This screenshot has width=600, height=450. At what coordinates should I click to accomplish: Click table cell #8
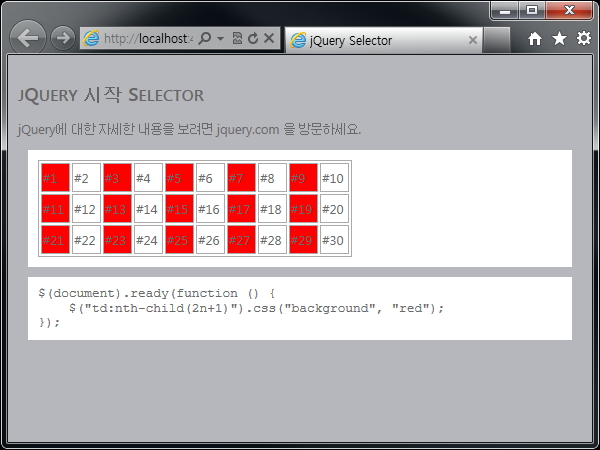pos(272,178)
